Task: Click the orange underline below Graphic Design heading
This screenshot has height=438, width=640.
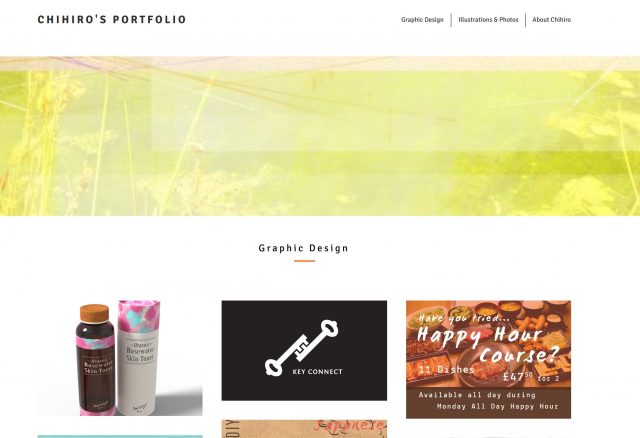Action: [304, 261]
